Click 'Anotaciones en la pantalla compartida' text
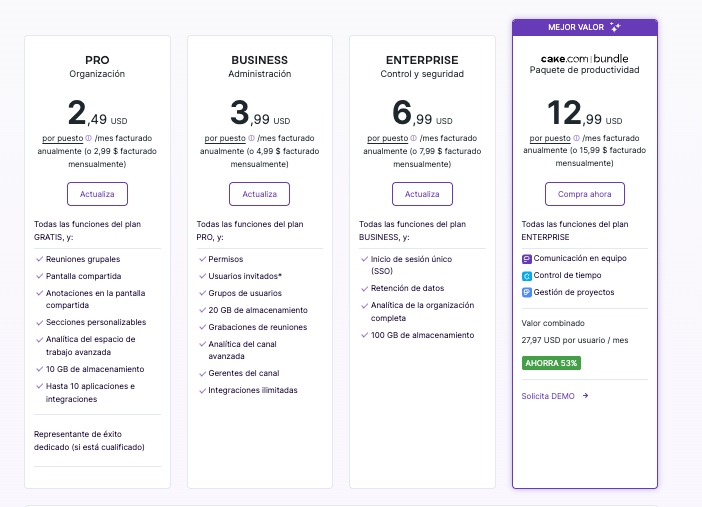Viewport: 702px width, 507px height. click(95, 299)
